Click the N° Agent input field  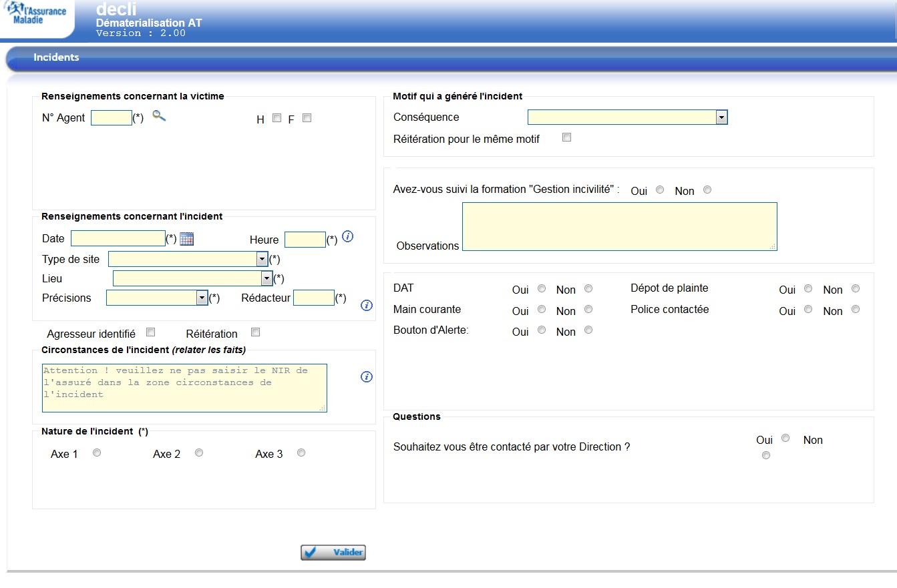[111, 118]
